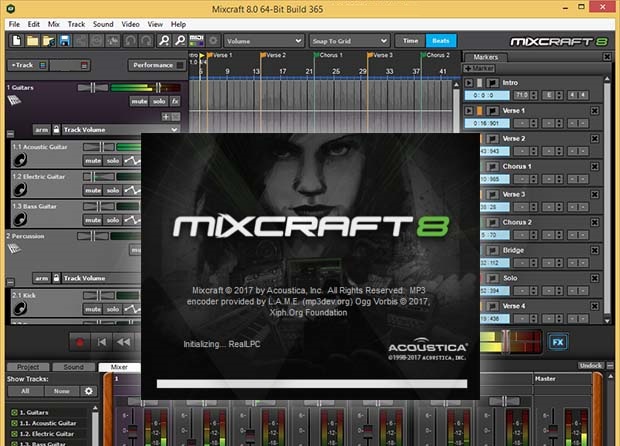Click the MIDI toolbar icon
Viewport: 620px width, 446px height.
click(197, 41)
